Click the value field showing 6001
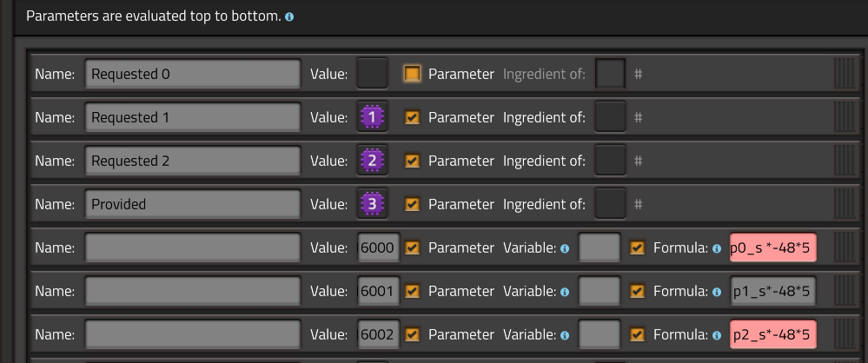This screenshot has width=868, height=363. [377, 291]
